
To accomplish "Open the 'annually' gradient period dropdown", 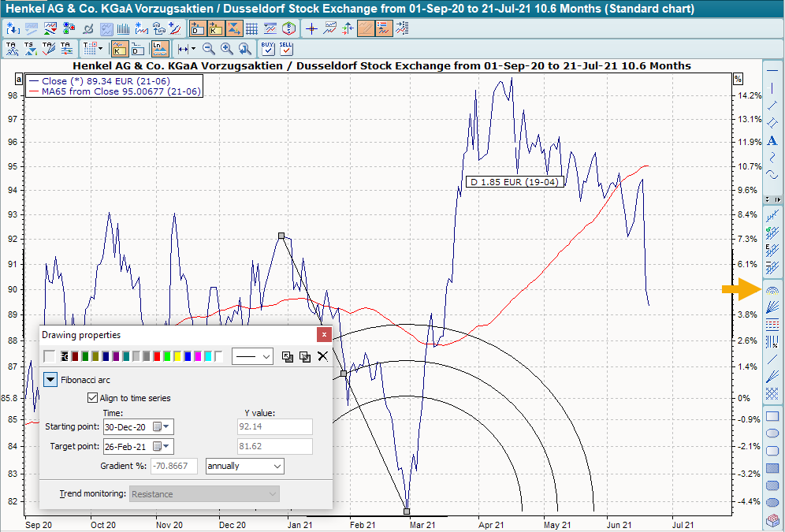I will point(244,467).
